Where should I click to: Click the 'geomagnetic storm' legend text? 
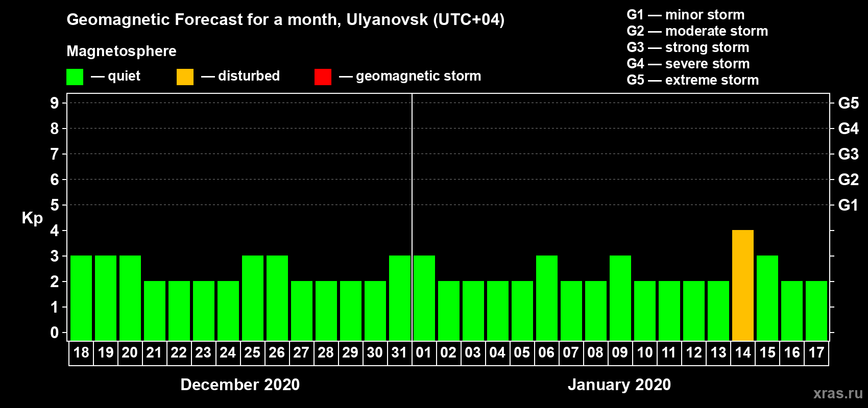coord(419,76)
